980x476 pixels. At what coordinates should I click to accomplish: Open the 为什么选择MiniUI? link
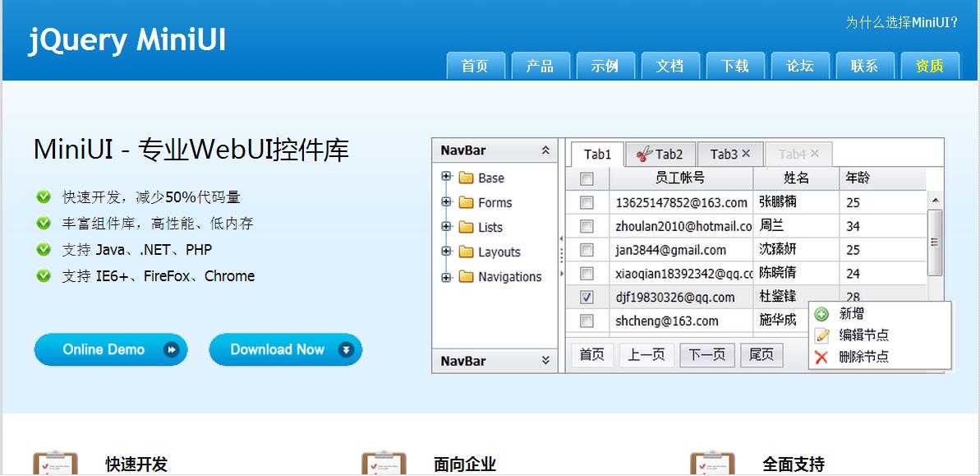click(901, 23)
